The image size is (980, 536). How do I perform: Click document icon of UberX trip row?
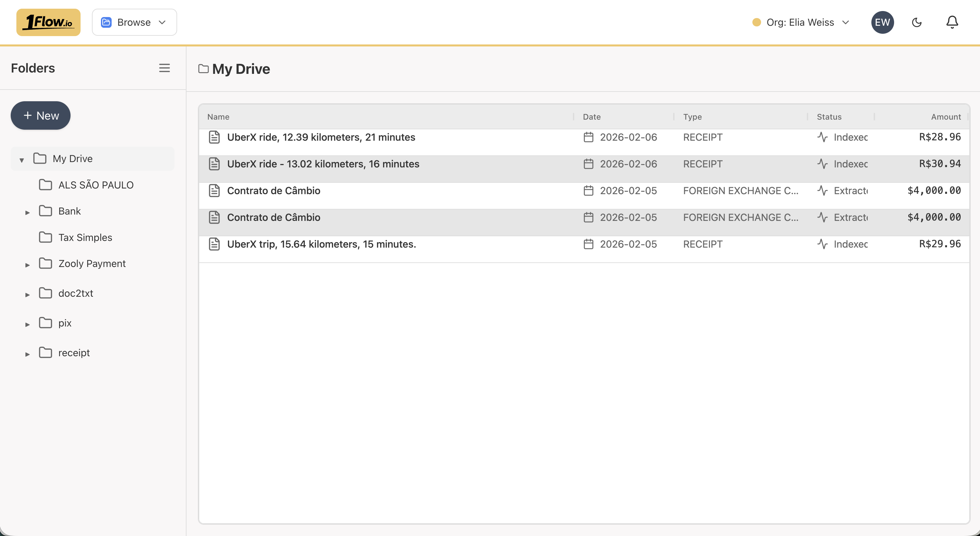click(x=214, y=244)
